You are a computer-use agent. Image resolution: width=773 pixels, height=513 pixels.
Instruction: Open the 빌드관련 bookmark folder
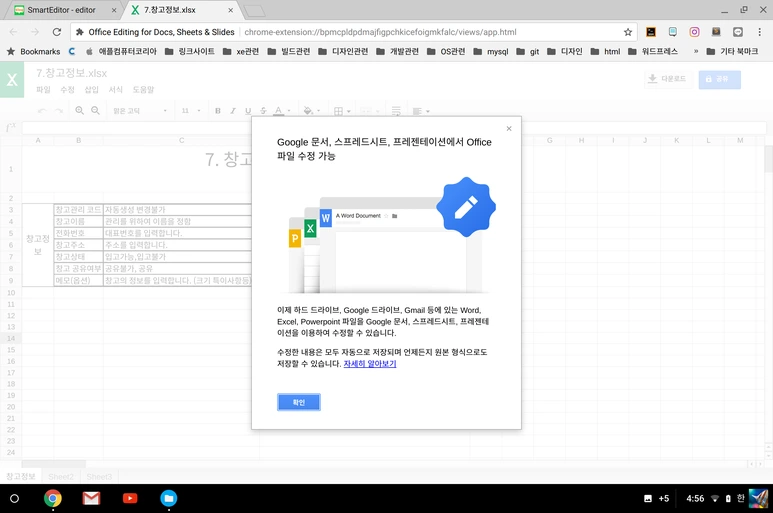pos(289,51)
